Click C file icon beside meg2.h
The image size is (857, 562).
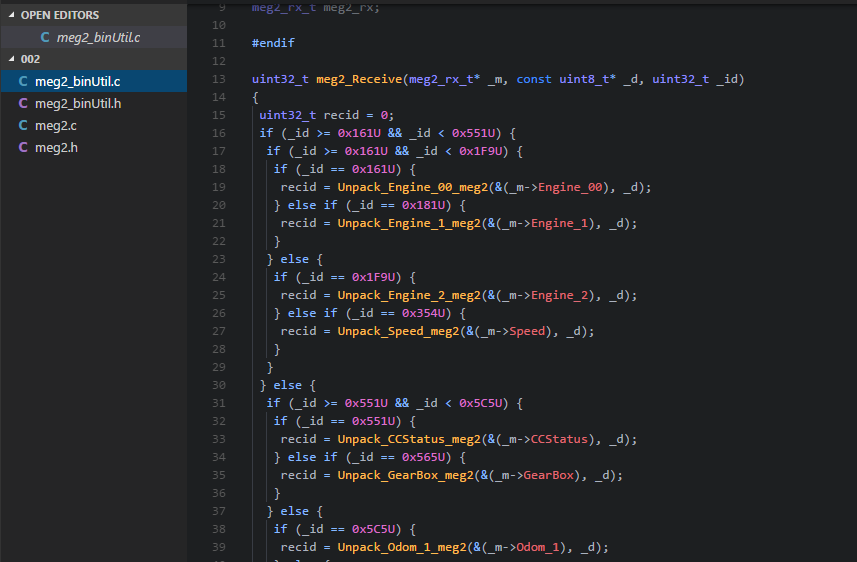[x=23, y=148]
